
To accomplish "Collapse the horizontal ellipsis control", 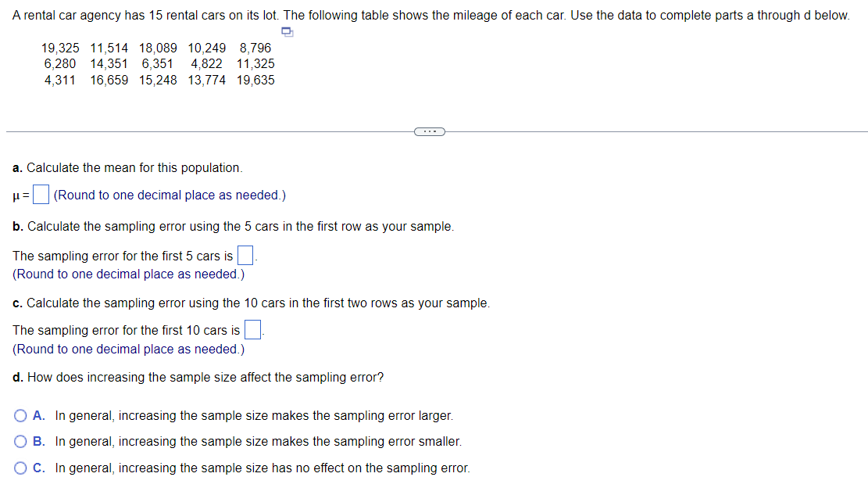I will [429, 131].
